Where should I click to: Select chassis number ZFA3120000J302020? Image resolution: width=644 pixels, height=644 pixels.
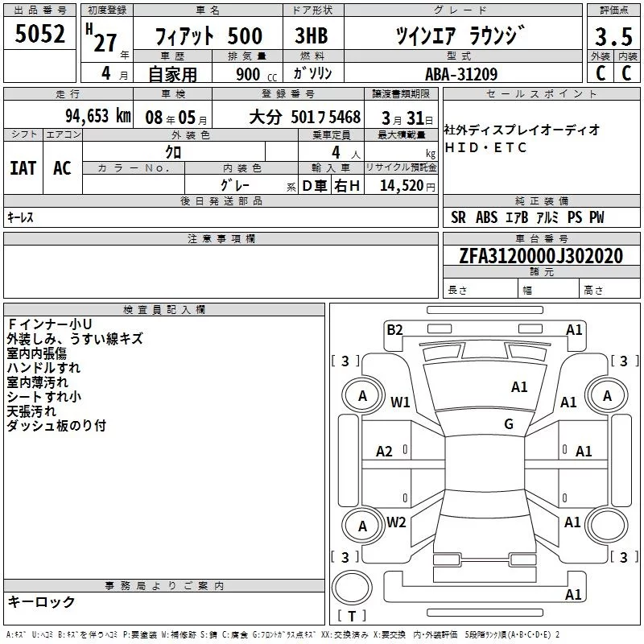[x=541, y=256]
